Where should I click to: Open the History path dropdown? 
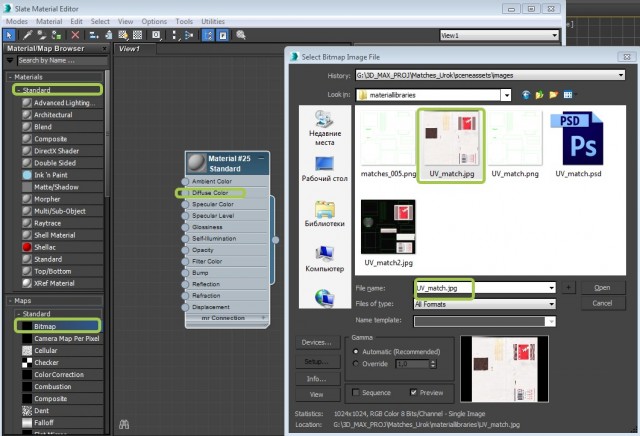pyautogui.click(x=620, y=75)
